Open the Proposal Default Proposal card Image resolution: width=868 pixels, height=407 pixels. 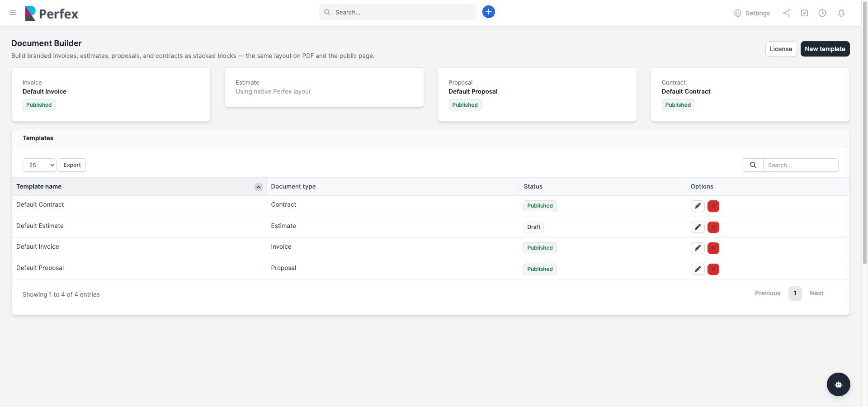(537, 95)
